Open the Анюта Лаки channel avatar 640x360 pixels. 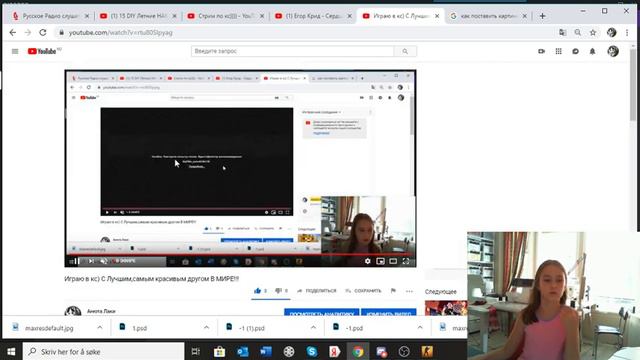tap(73, 311)
